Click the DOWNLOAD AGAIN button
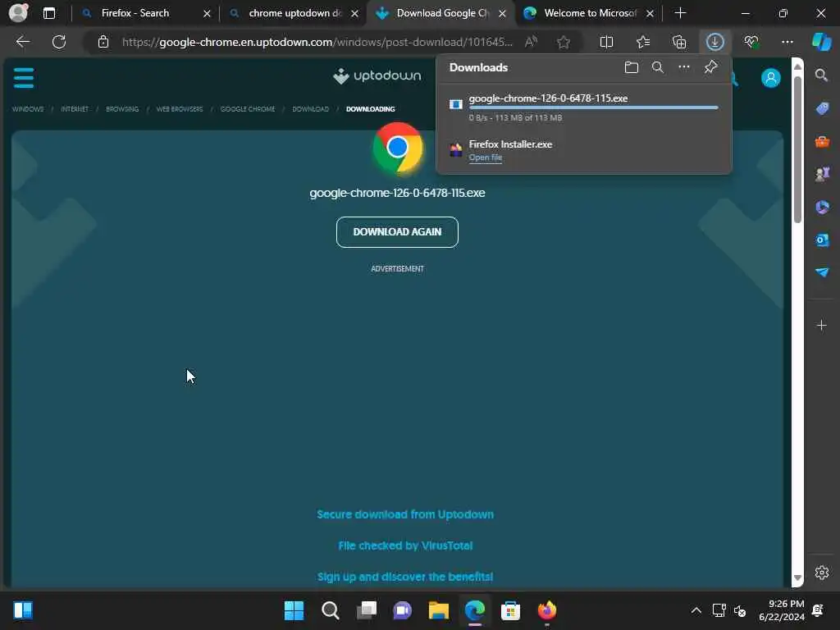Image resolution: width=840 pixels, height=630 pixels. pyautogui.click(x=397, y=232)
